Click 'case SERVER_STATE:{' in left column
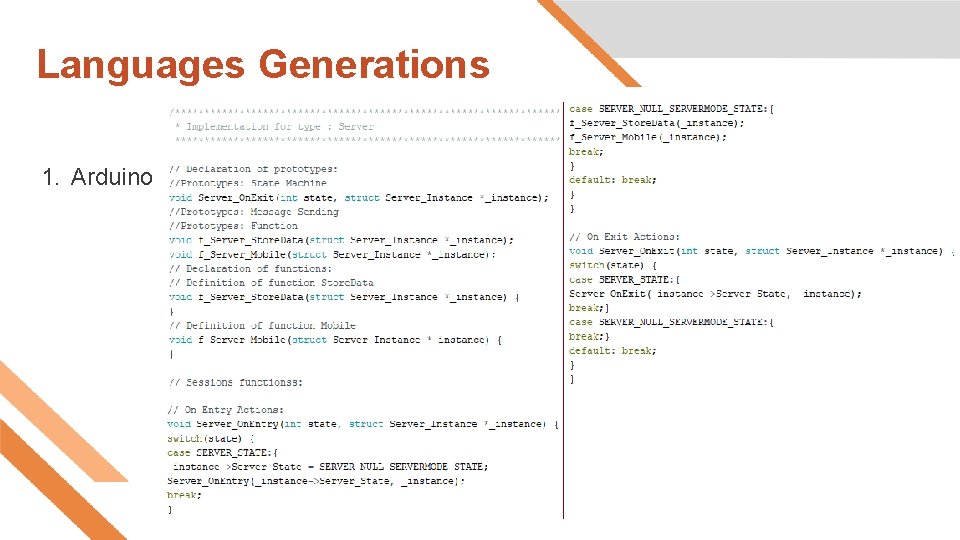The height and width of the screenshot is (540, 960). tap(223, 452)
